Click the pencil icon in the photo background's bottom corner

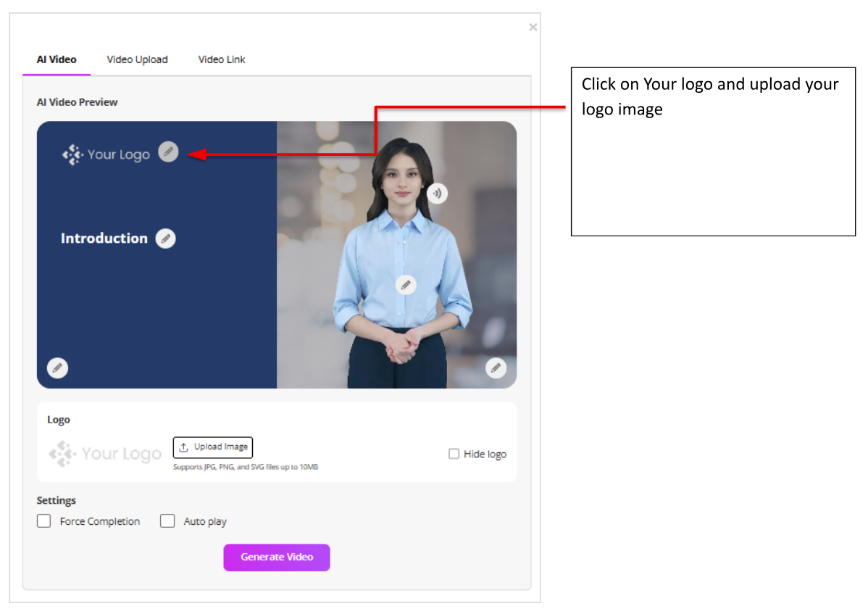coord(496,368)
